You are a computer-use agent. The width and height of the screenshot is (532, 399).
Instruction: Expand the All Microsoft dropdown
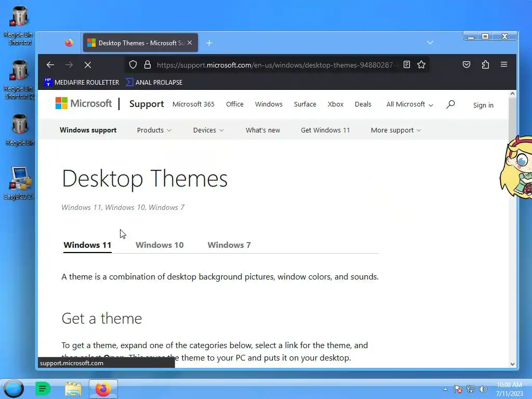click(x=409, y=104)
